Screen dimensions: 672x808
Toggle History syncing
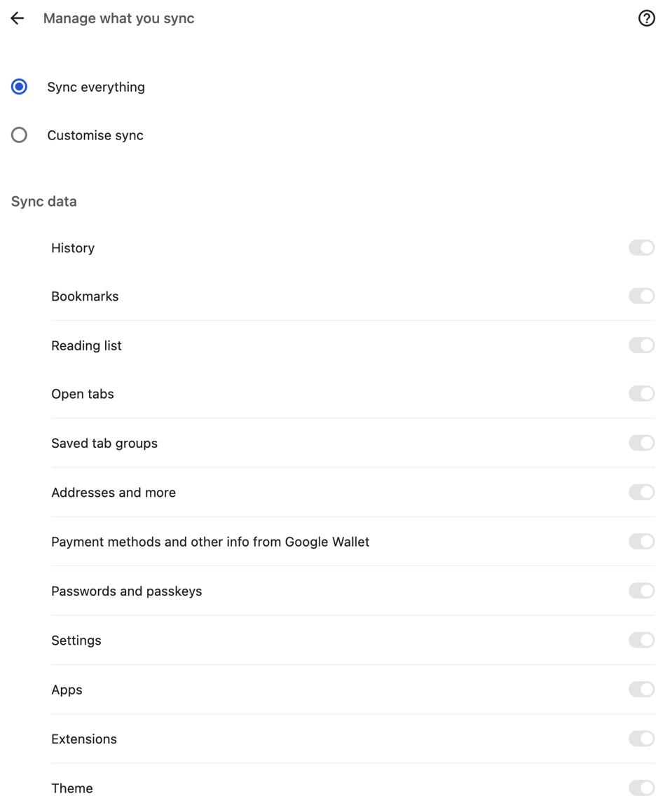tap(641, 247)
